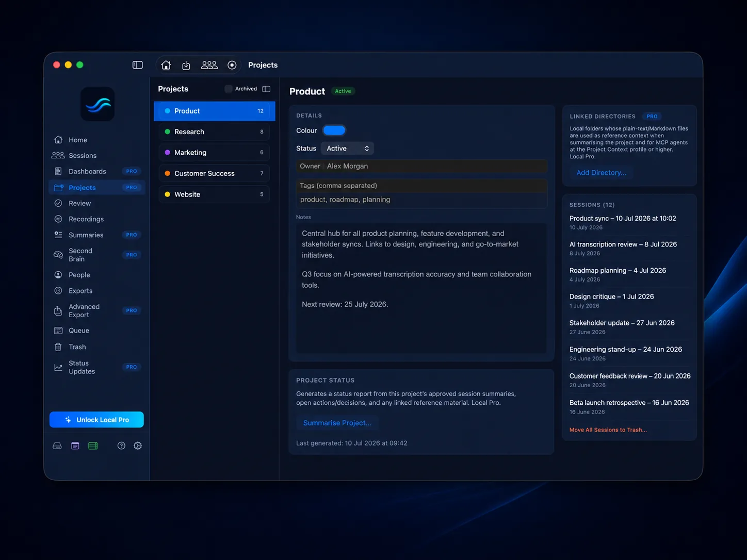Open the Roadmap planning 4 Jul session

coord(629,274)
